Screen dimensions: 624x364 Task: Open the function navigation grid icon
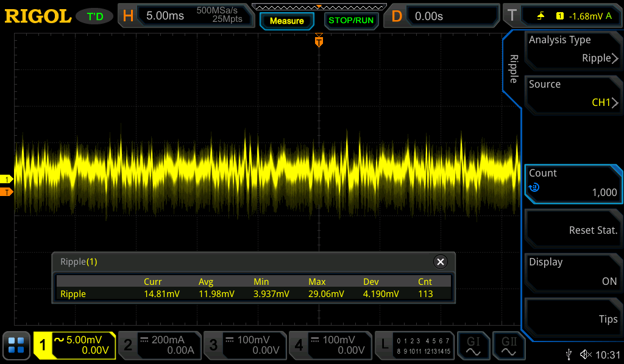(x=16, y=345)
